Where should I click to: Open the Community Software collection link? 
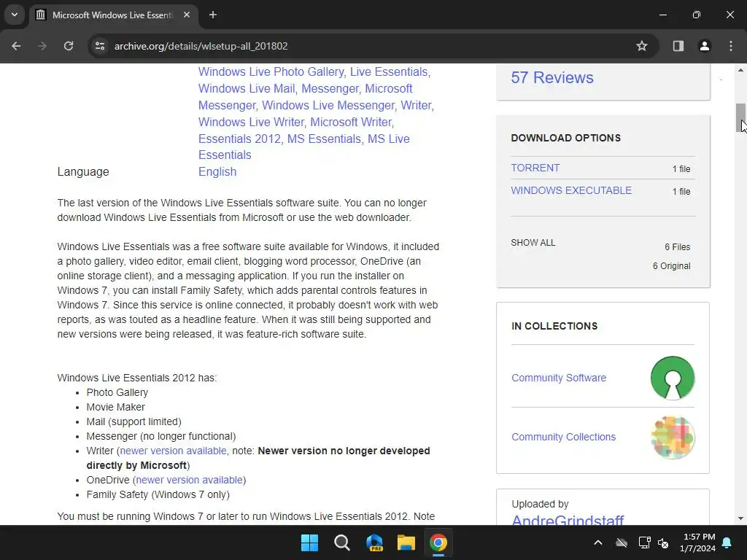(559, 378)
